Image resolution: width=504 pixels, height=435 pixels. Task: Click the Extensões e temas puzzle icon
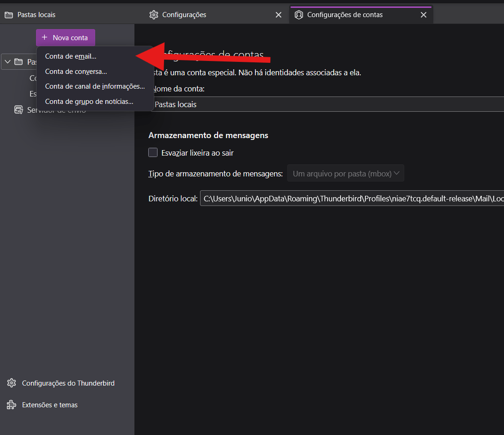[12, 405]
